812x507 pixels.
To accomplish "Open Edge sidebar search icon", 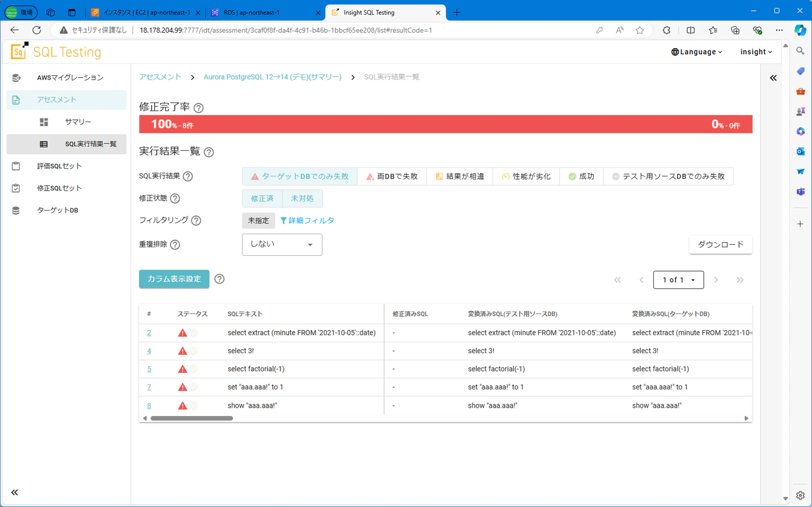I will pos(800,51).
